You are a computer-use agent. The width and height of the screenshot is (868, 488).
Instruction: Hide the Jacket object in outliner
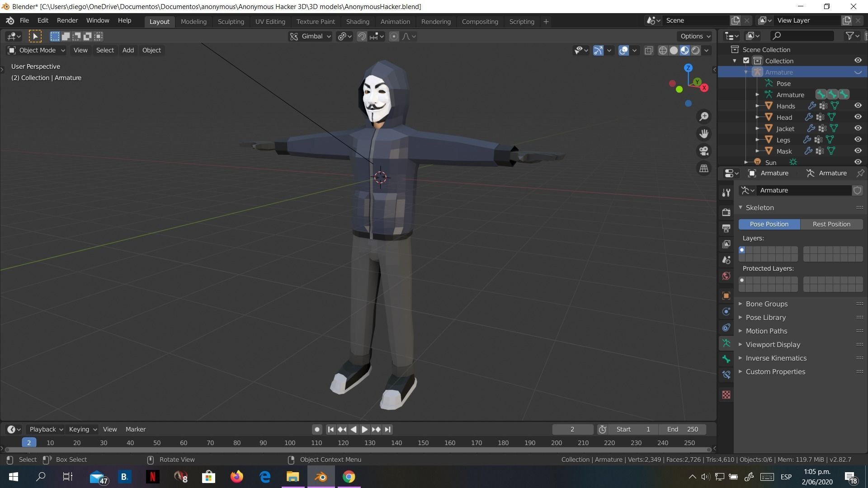pyautogui.click(x=858, y=128)
